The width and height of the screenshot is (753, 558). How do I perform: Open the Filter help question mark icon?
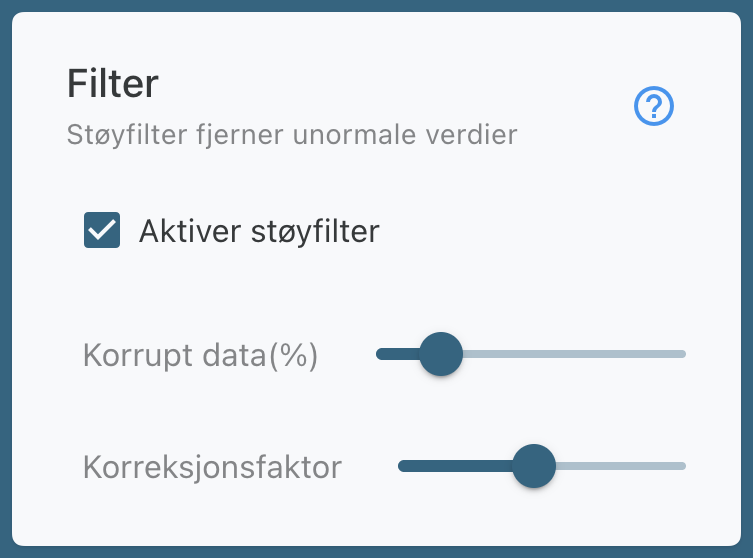pos(655,106)
